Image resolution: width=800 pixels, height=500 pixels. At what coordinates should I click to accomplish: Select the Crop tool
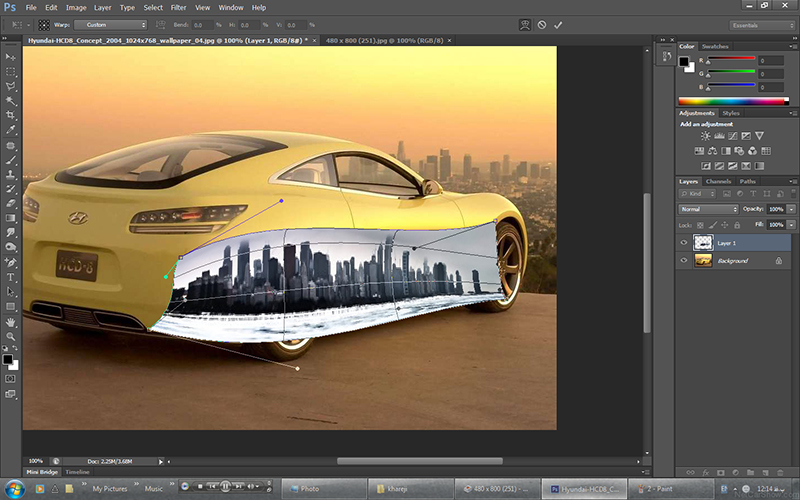(x=10, y=115)
